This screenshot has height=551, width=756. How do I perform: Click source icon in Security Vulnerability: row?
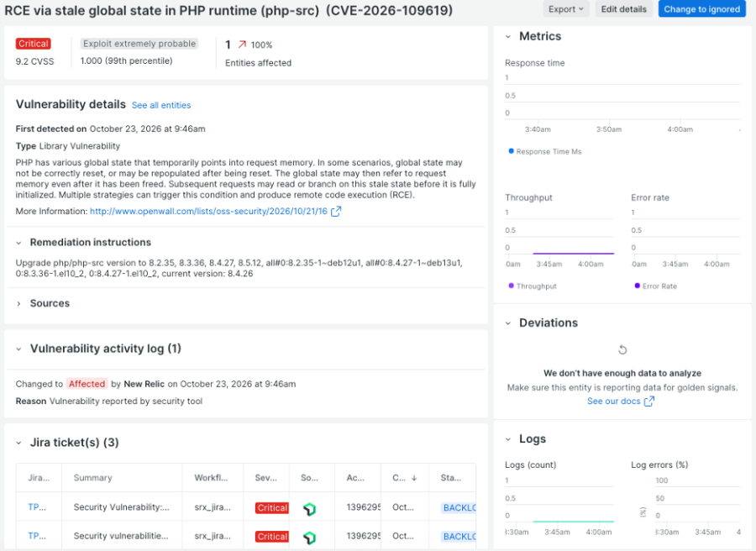(309, 508)
